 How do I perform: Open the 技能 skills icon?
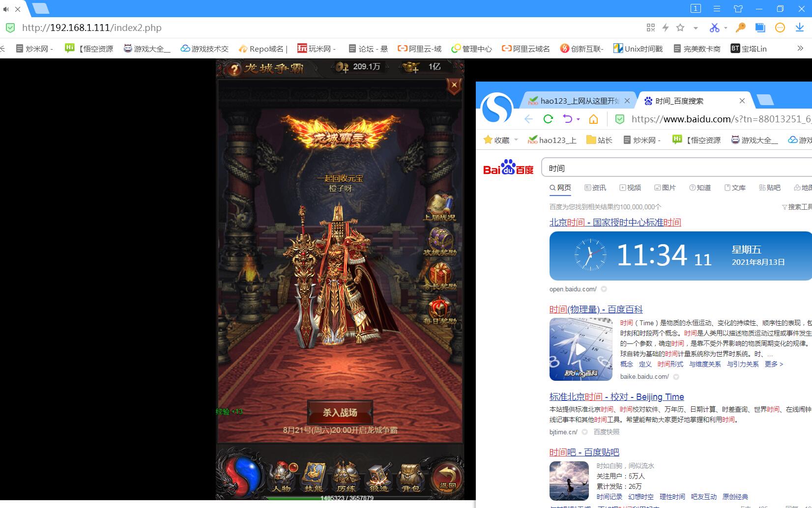pos(314,476)
